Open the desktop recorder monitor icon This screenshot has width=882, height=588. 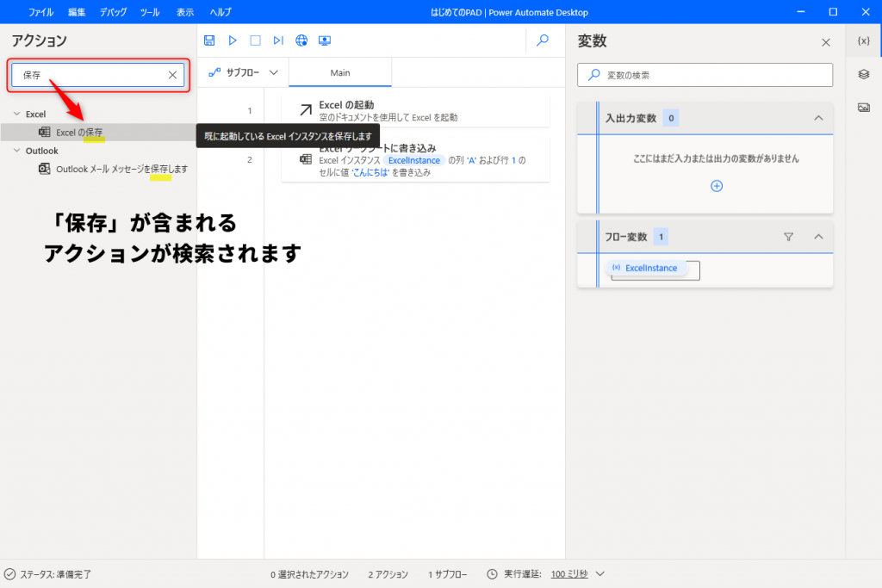325,40
